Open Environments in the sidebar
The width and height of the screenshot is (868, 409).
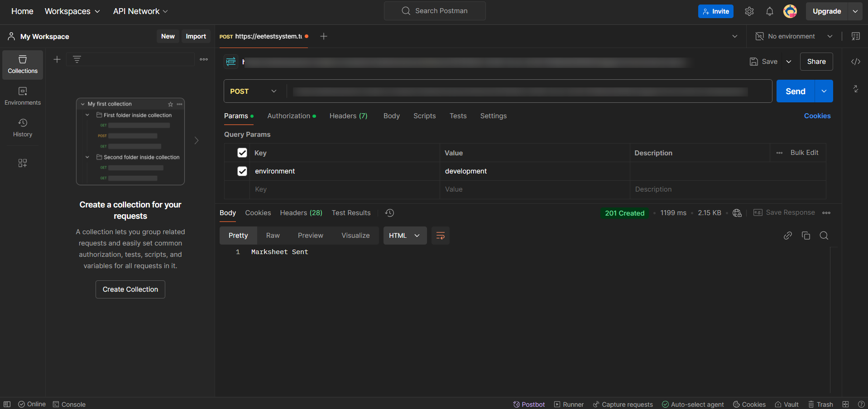[23, 96]
